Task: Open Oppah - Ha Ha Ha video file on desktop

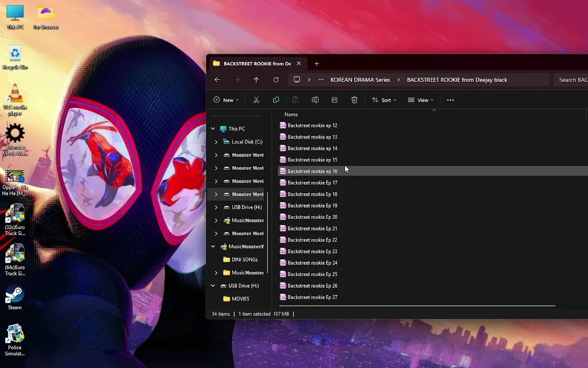Action: [15, 183]
